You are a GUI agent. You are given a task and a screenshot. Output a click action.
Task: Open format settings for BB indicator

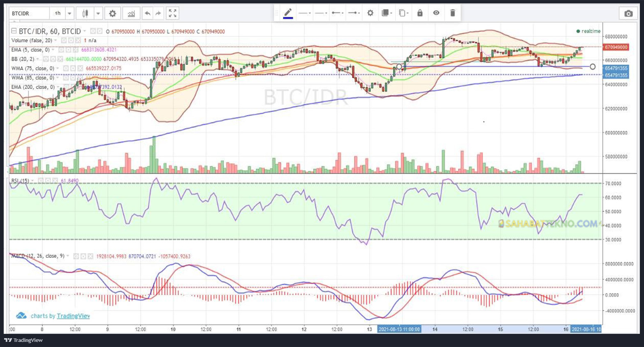click(x=52, y=59)
